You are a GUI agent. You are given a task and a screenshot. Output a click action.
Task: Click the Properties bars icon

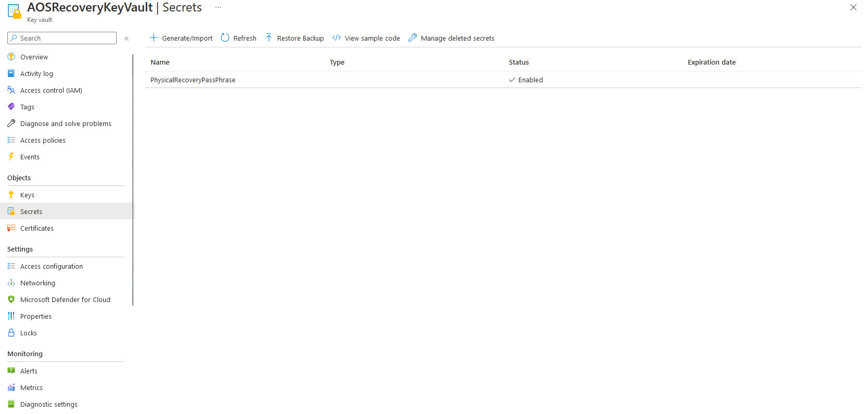11,316
